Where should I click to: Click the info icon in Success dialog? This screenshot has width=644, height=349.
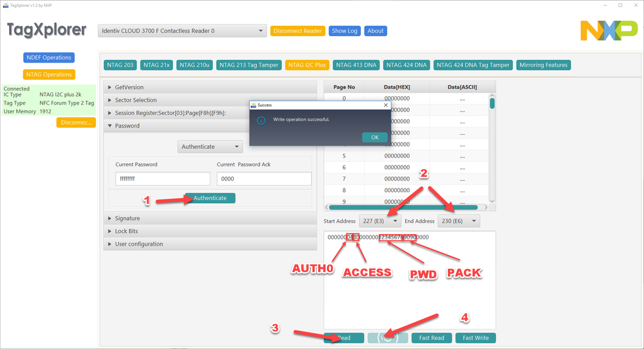point(261,121)
